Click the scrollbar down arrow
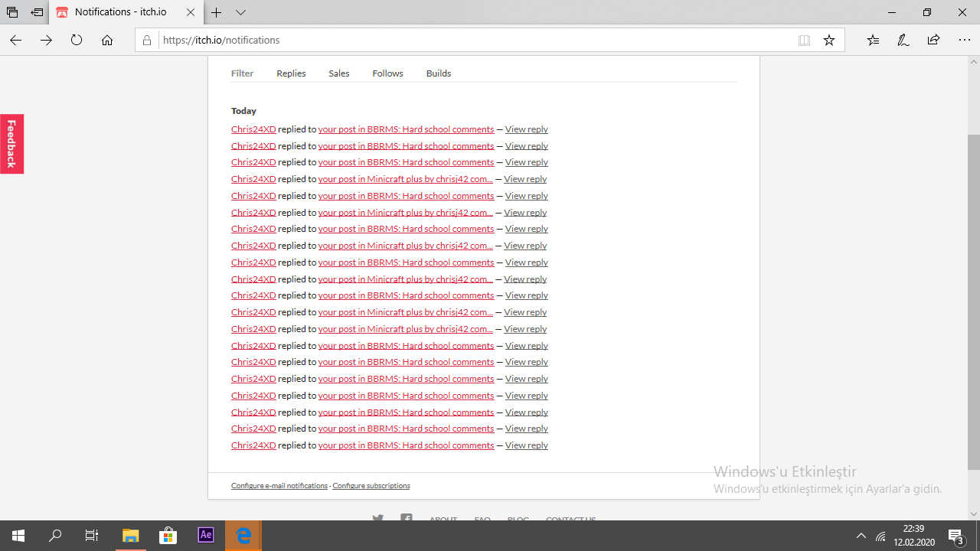This screenshot has width=980, height=551. click(974, 514)
